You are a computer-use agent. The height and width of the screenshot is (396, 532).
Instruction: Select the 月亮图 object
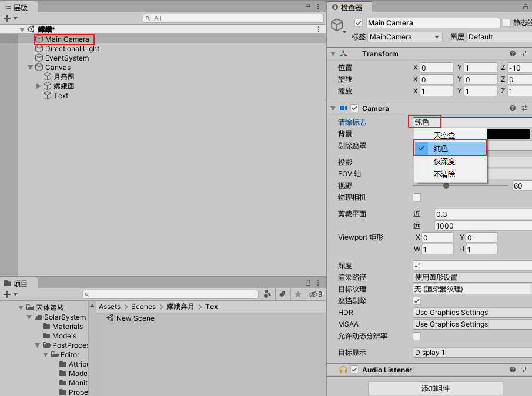point(64,77)
